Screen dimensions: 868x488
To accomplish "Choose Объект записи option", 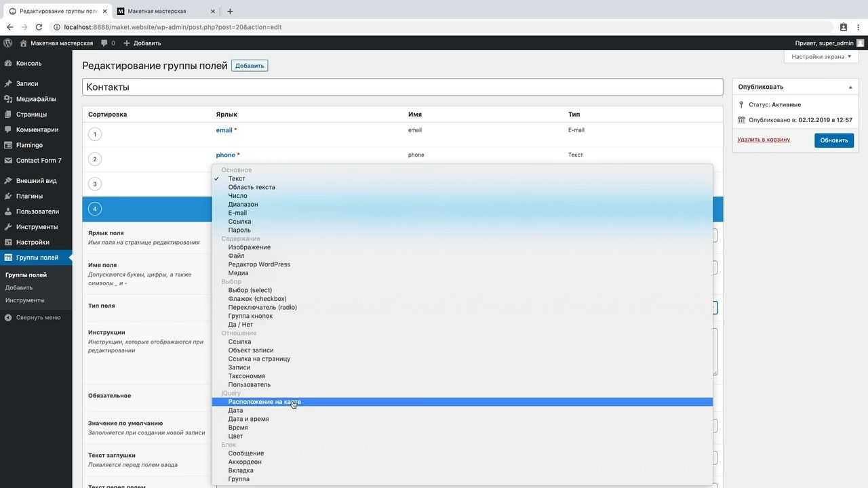I will point(462,350).
